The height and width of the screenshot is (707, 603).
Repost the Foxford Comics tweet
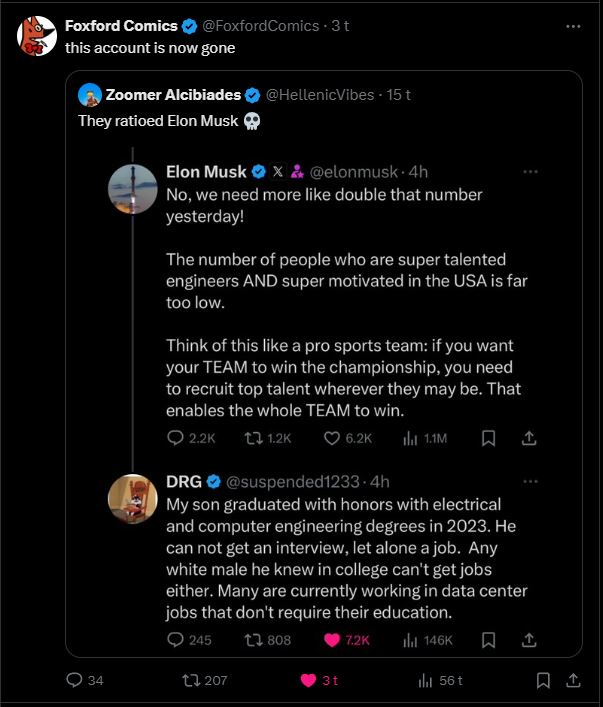click(x=189, y=680)
